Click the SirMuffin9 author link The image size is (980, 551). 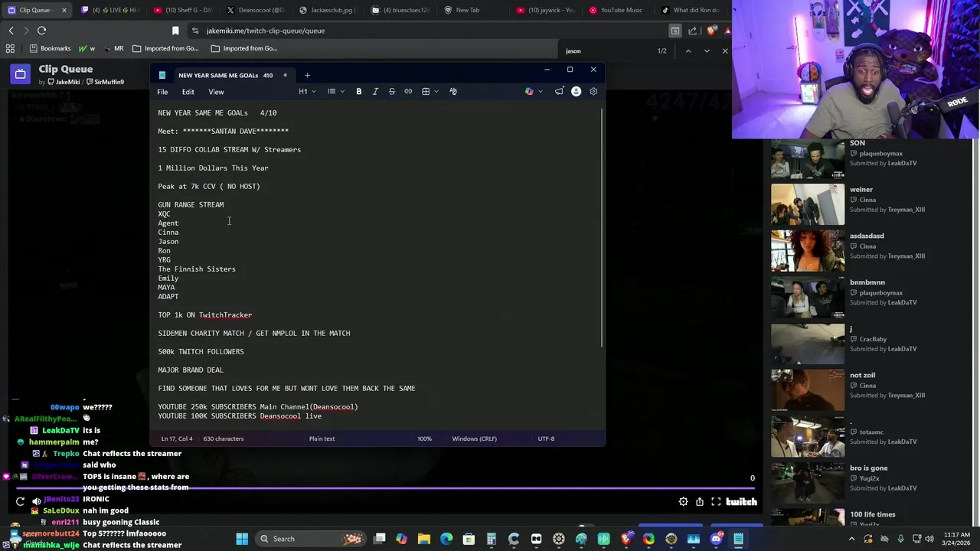(x=105, y=82)
